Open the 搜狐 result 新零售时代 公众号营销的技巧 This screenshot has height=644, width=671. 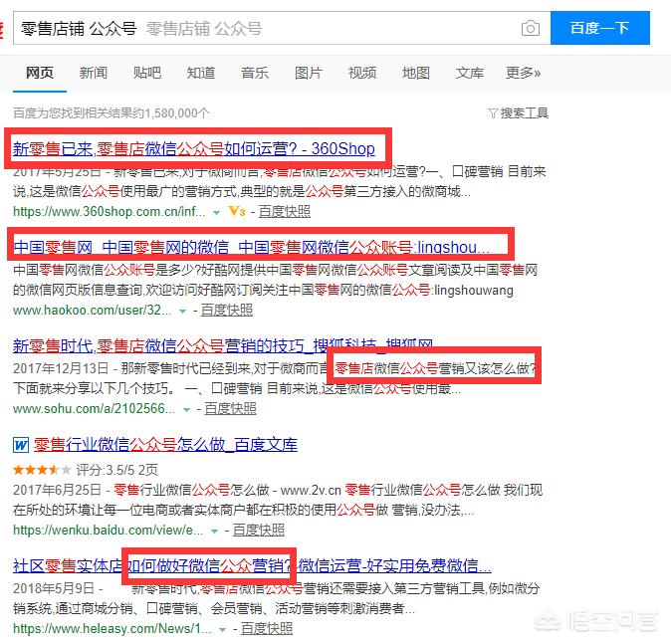[223, 345]
